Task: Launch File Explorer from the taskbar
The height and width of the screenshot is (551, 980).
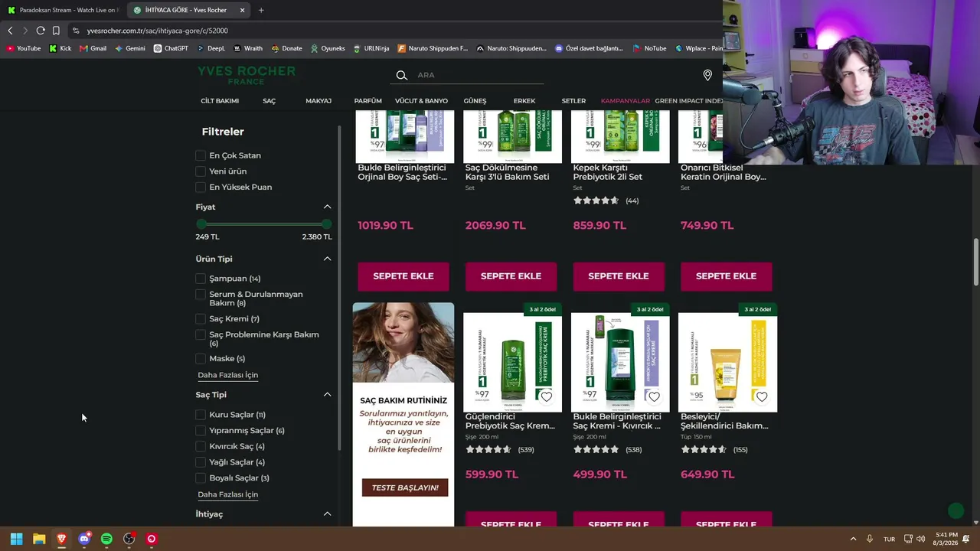Action: tap(39, 539)
